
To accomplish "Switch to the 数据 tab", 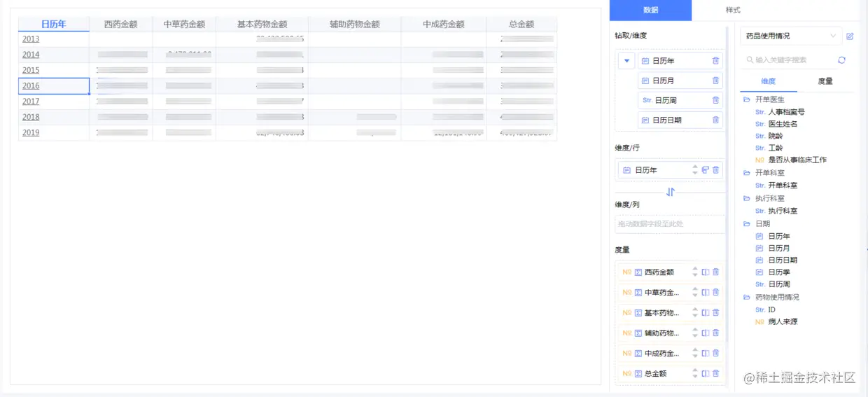I will click(650, 11).
